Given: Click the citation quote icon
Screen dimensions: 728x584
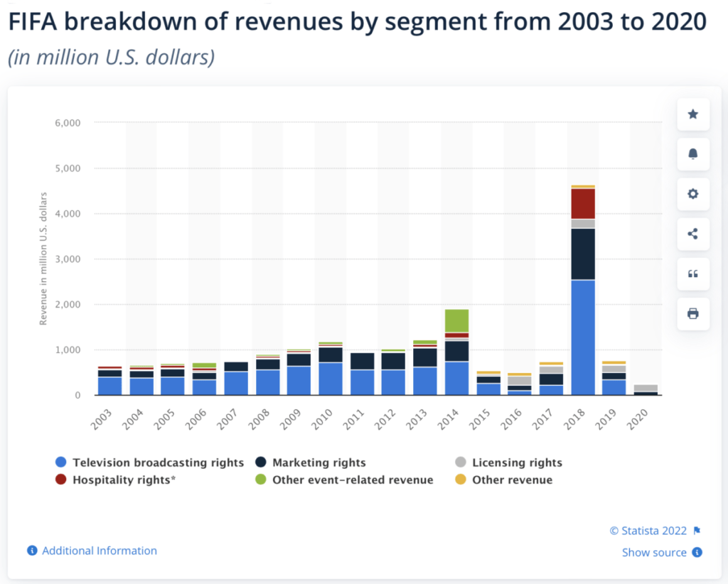Looking at the screenshot, I should click(692, 274).
